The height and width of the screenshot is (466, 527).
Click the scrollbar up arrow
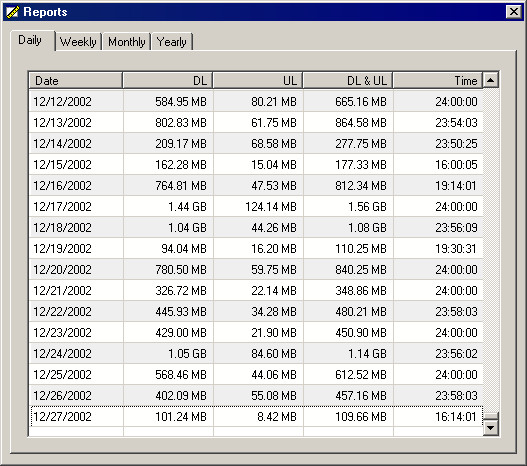pos(491,80)
